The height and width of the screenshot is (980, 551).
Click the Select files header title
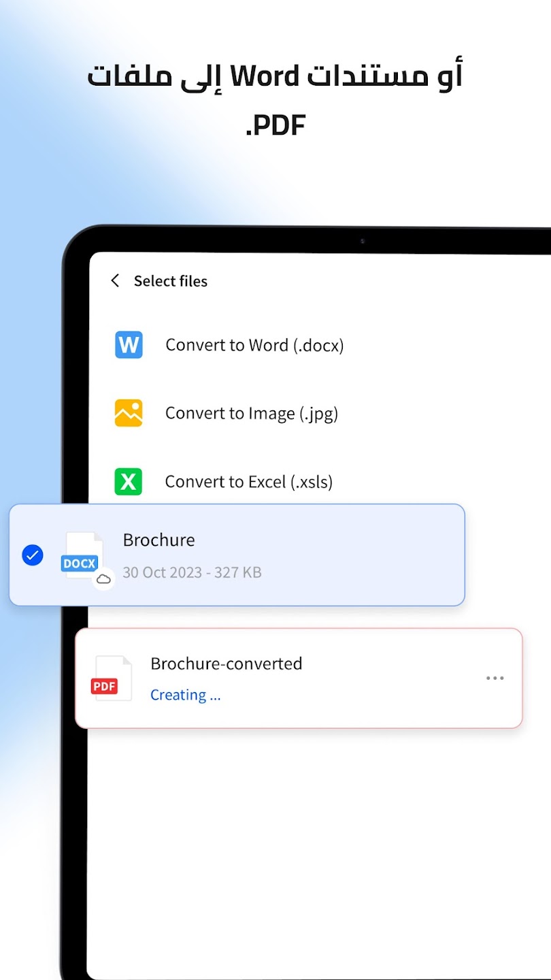tap(170, 281)
